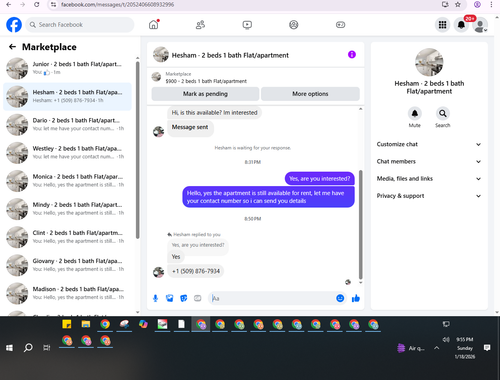The width and height of the screenshot is (500, 380).
Task: Open the Chrome three-dot menu
Action: click(491, 5)
